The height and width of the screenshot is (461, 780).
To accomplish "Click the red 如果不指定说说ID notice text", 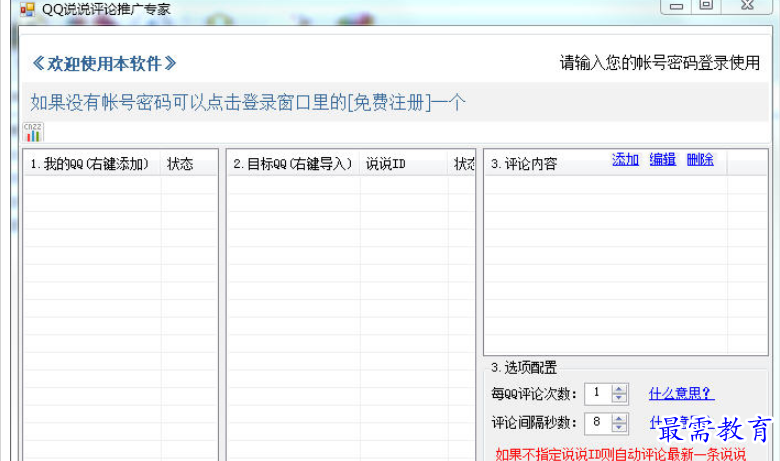I will point(620,454).
